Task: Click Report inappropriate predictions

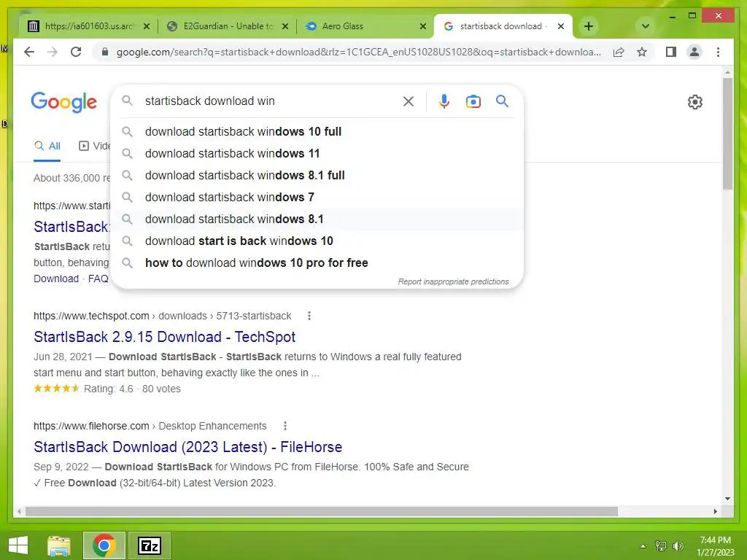Action: 453,281
